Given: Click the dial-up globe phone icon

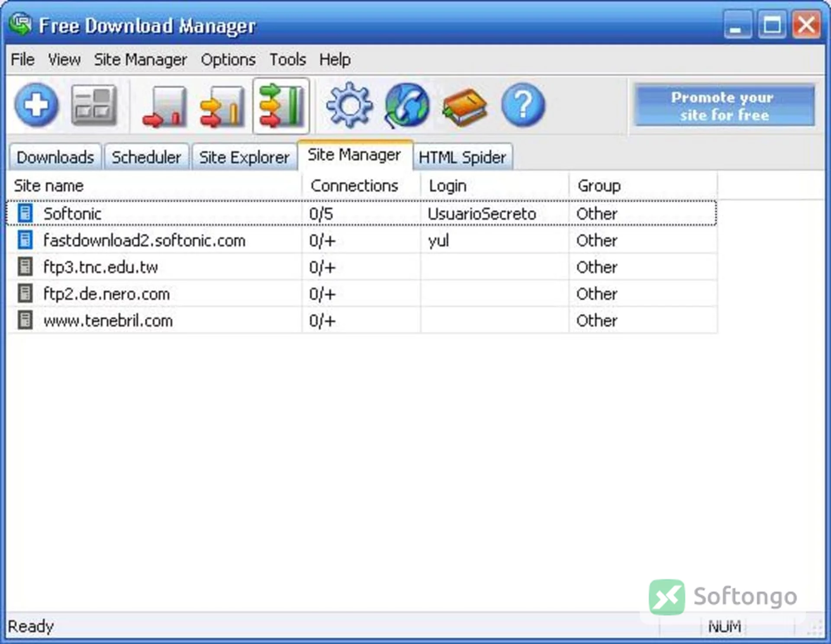Looking at the screenshot, I should pos(407,106).
